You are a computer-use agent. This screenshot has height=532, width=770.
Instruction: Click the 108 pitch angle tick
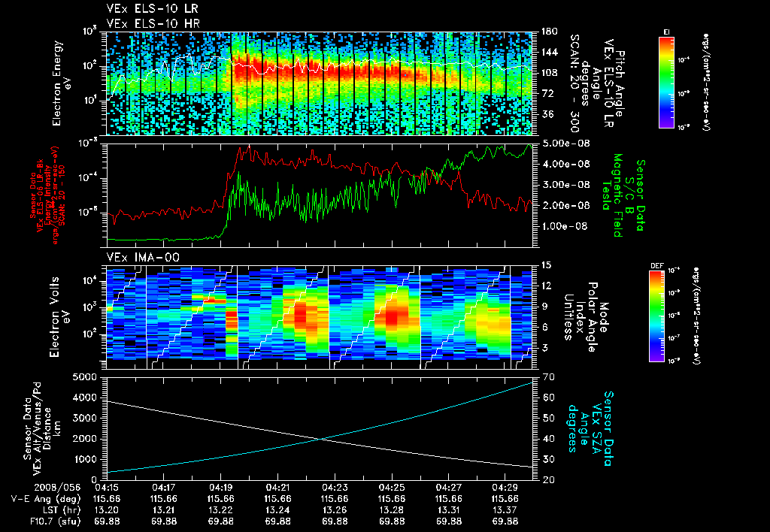[x=550, y=73]
